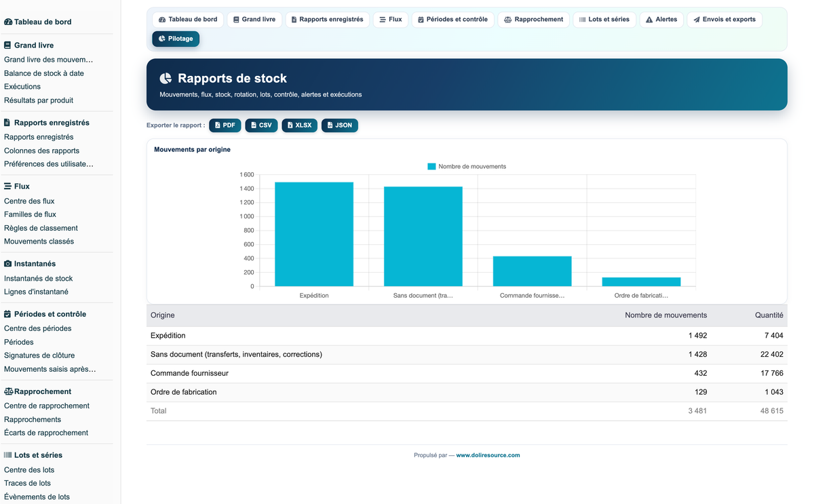Image resolution: width=814 pixels, height=504 pixels.
Task: Open Familles de flux
Action: 30,214
